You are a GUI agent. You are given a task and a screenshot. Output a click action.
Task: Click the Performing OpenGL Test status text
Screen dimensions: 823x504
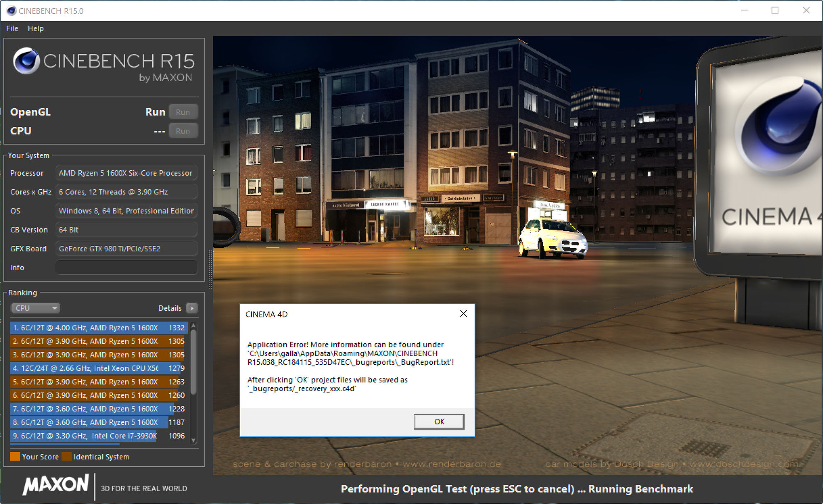[x=517, y=489]
